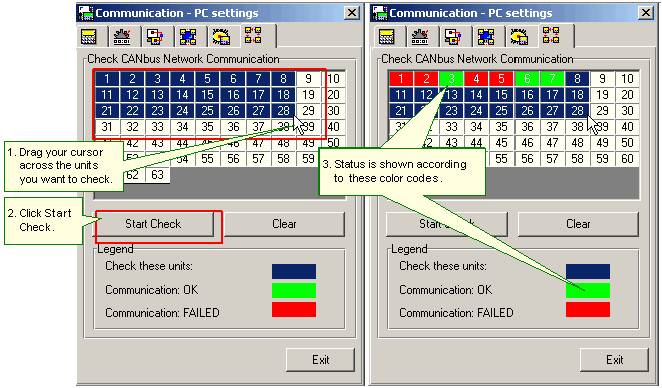Select unit 35 in right dialog
This screenshot has width=662, height=388.
tap(501, 127)
